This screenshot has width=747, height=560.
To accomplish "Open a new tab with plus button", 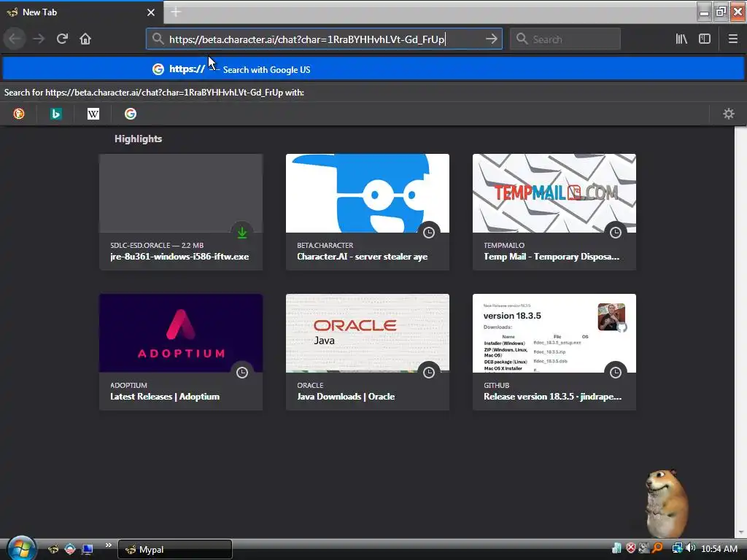I will [176, 12].
